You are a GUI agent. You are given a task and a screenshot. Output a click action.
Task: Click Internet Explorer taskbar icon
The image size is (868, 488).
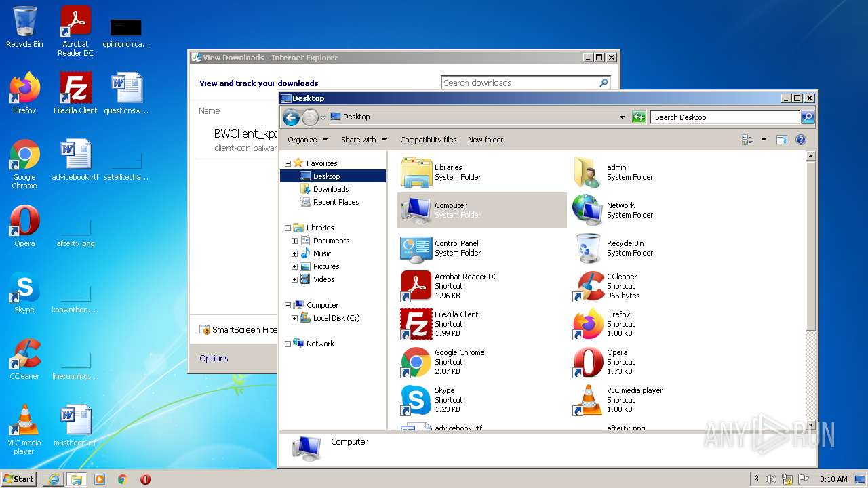[x=54, y=479]
